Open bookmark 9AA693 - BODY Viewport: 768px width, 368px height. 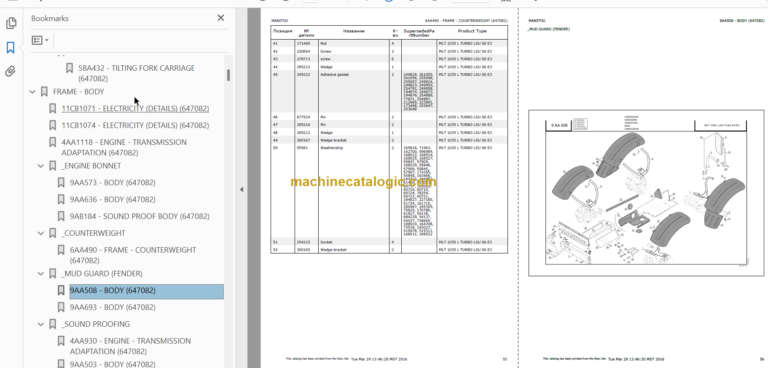[x=112, y=307]
